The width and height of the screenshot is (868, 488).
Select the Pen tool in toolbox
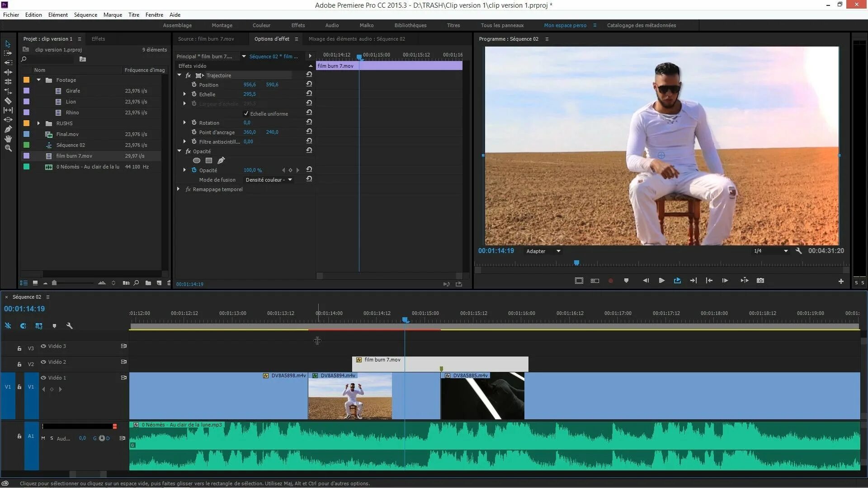click(x=8, y=129)
